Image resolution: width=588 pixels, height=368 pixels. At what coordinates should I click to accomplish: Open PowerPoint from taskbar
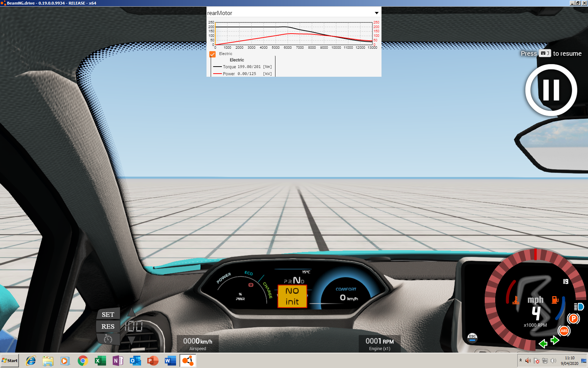coord(153,360)
